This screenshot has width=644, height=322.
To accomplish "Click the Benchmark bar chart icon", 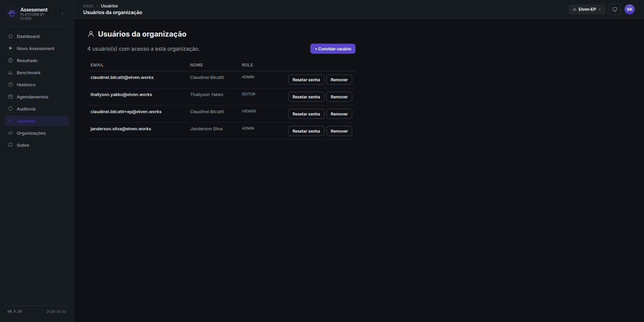I will [10, 73].
